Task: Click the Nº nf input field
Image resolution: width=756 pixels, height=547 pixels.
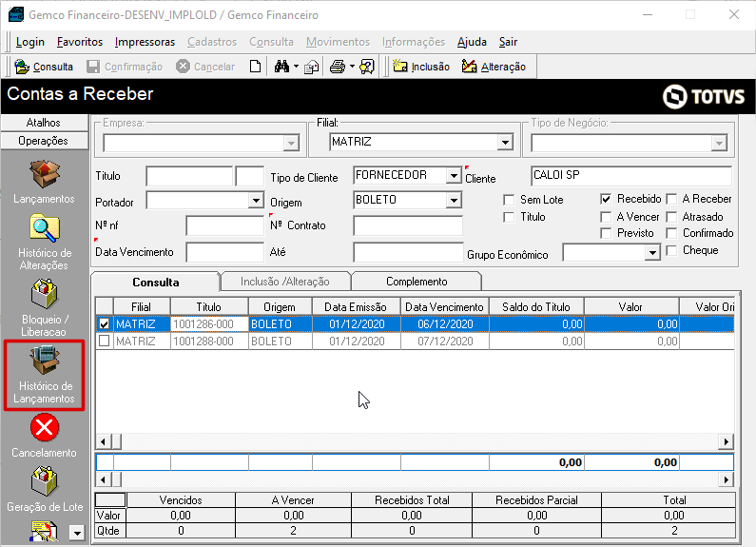Action: click(224, 225)
